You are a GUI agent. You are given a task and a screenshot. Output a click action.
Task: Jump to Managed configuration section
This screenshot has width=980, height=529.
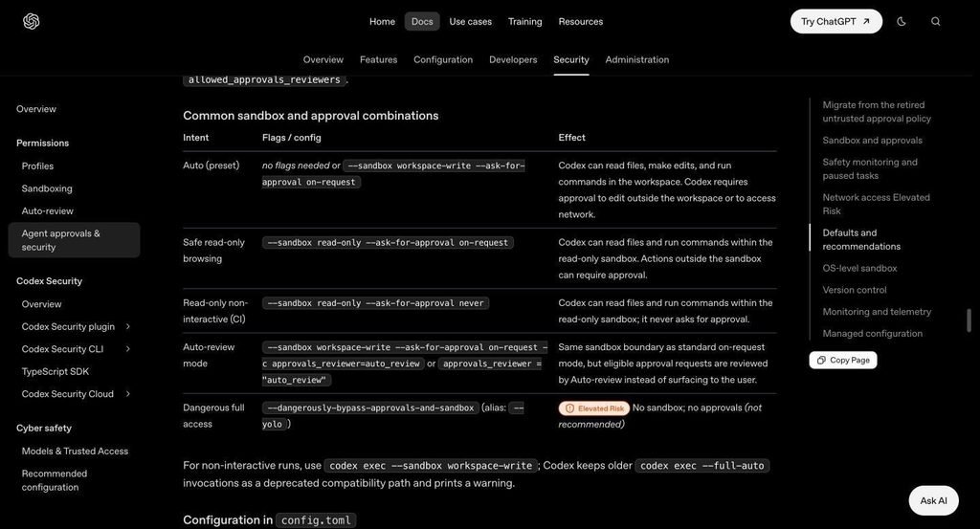click(x=872, y=333)
